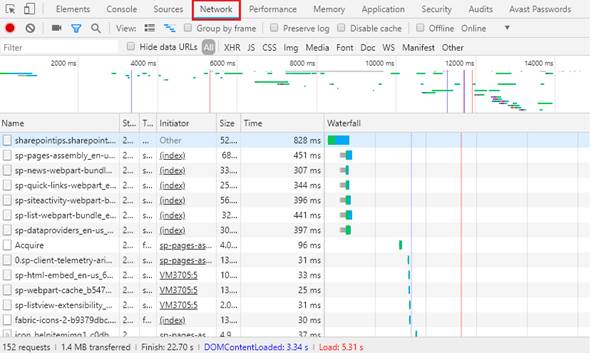Select the sp-siteactivity-webpart request

(65, 200)
